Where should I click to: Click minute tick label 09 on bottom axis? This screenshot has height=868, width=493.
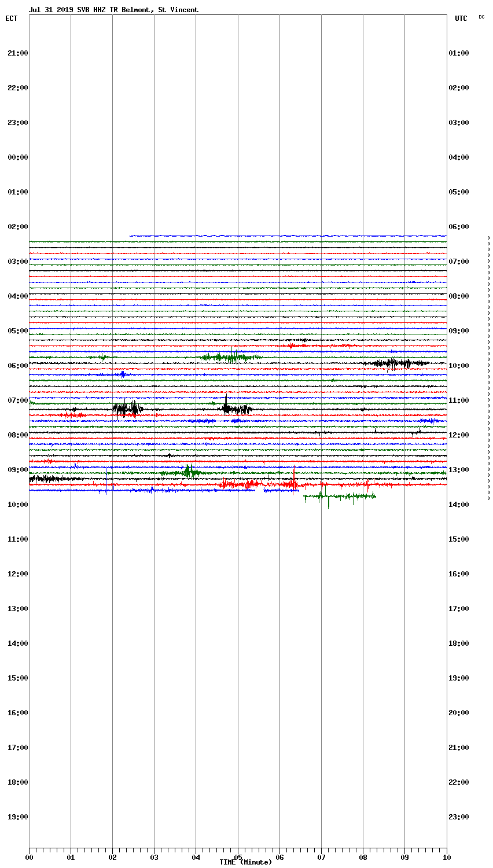[404, 858]
